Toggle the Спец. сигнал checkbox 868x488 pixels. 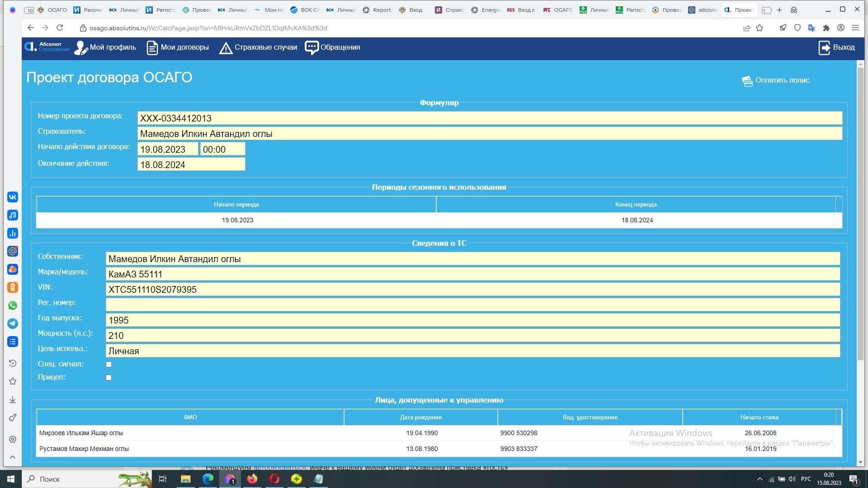point(108,364)
